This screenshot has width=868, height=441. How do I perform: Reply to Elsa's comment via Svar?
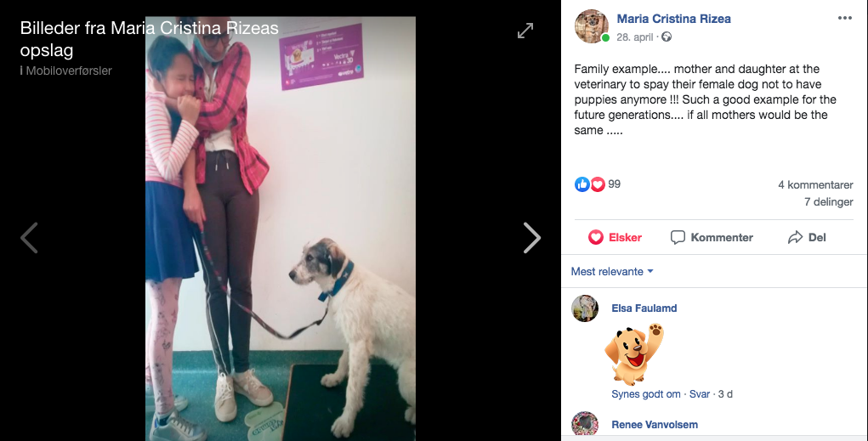699,394
